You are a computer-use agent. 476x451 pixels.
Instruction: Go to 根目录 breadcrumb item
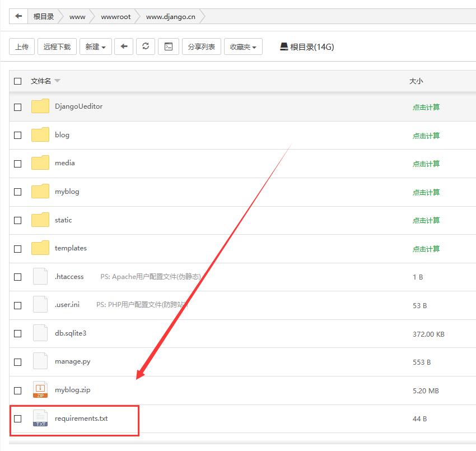[44, 17]
